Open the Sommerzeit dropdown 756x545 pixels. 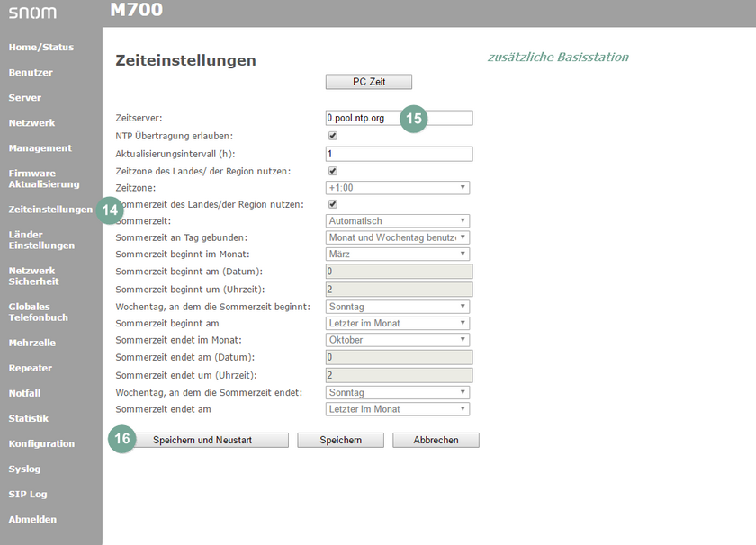[397, 220]
